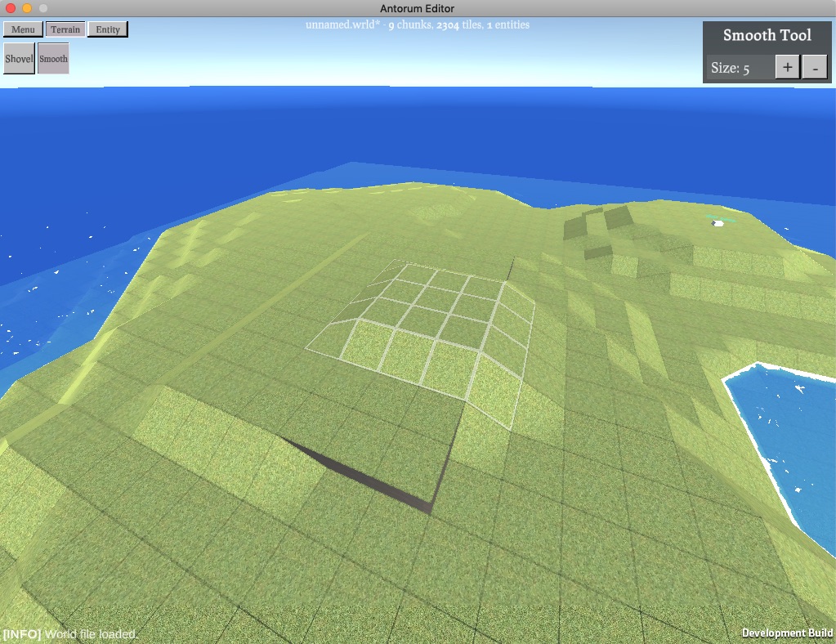
Task: Select the Shovel terrain tool
Action: (x=19, y=59)
